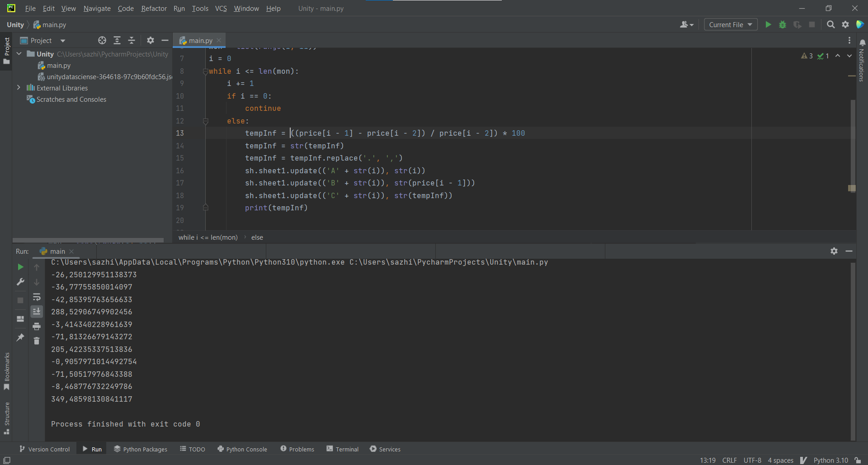Edit run configuration with the wrench icon

20,282
